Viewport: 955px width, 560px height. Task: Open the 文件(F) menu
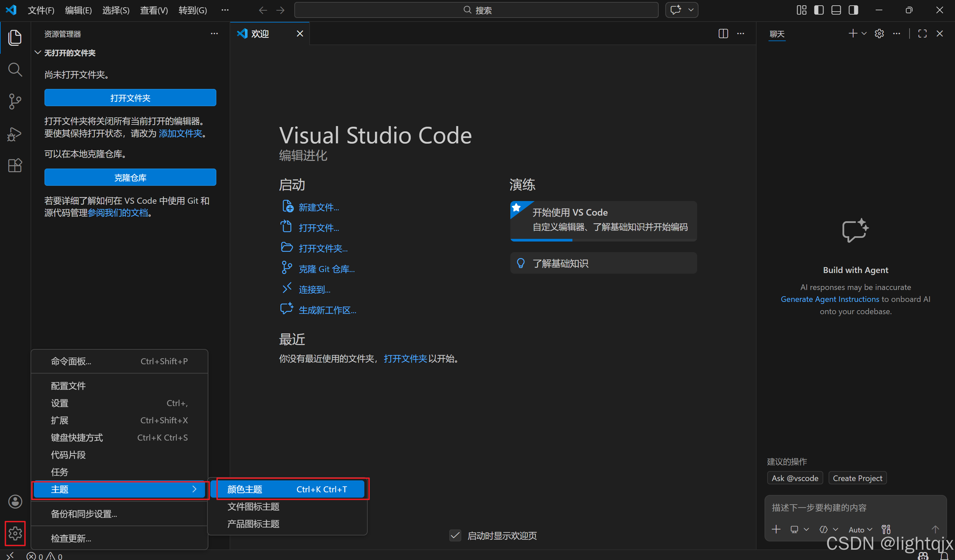pyautogui.click(x=41, y=10)
